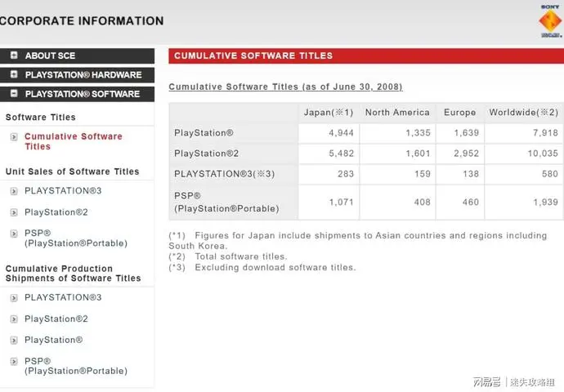Collapse PLAYSTATION SOFTWARE minus icon

(14, 93)
